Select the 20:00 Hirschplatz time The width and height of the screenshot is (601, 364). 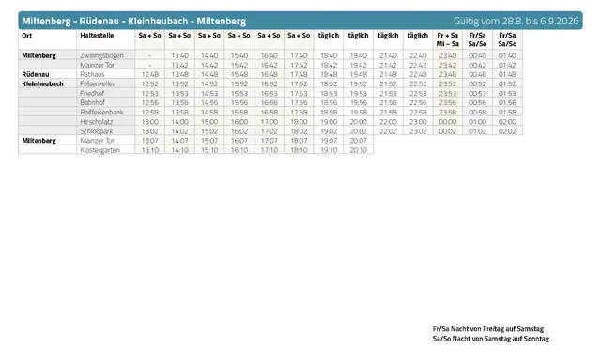359,122
